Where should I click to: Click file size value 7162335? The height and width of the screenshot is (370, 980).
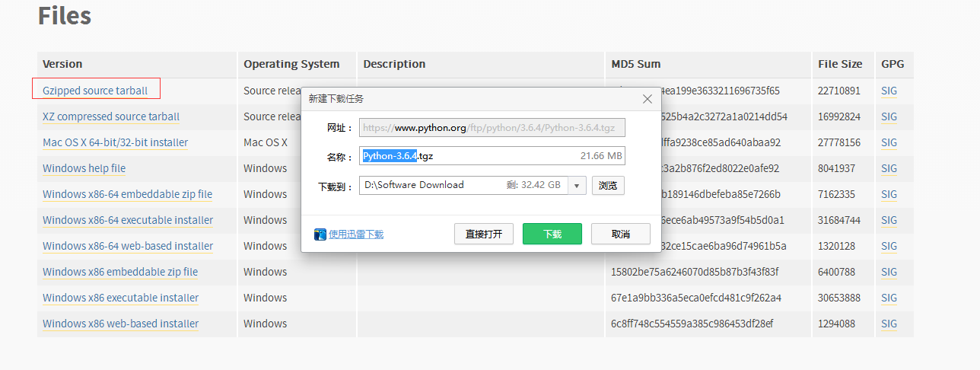point(836,194)
